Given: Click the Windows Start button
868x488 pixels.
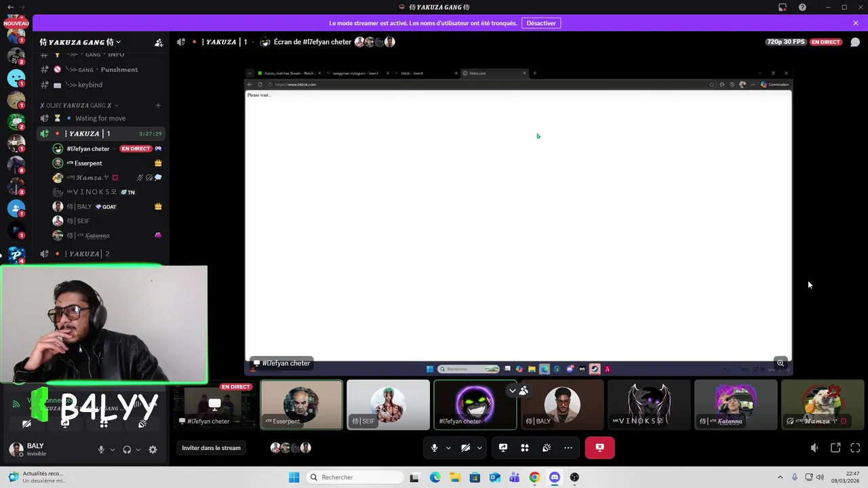Looking at the screenshot, I should pos(294,477).
